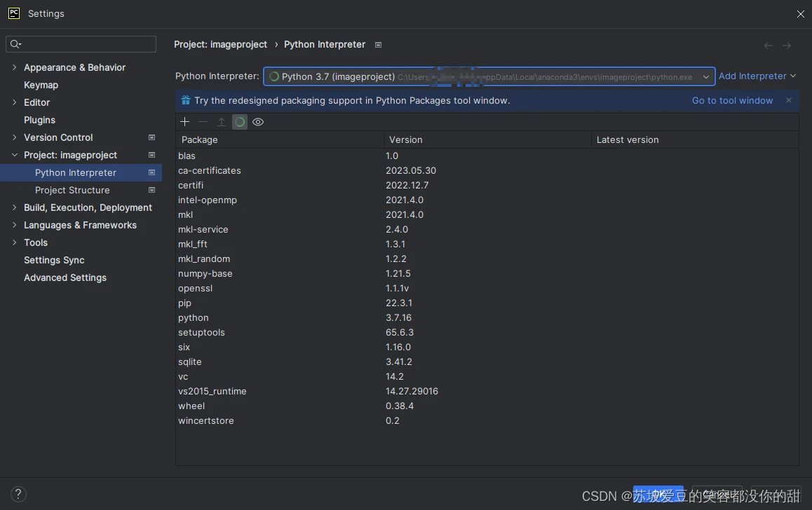This screenshot has height=510, width=812.
Task: Select the blas package row
Action: (x=487, y=156)
